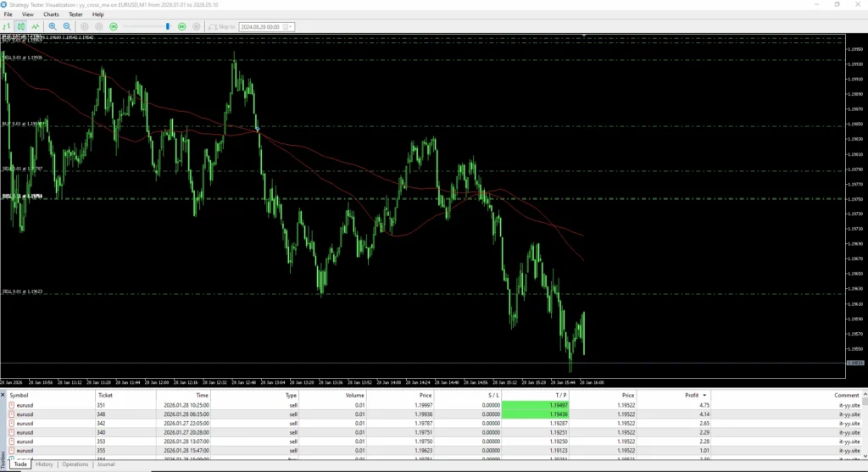The width and height of the screenshot is (868, 472).
Task: Open the Tester menu
Action: 75,14
